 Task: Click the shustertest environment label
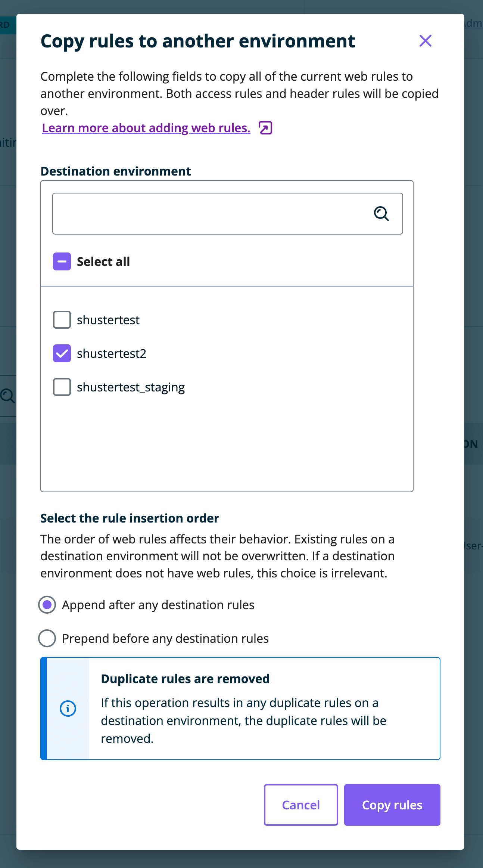(x=108, y=319)
